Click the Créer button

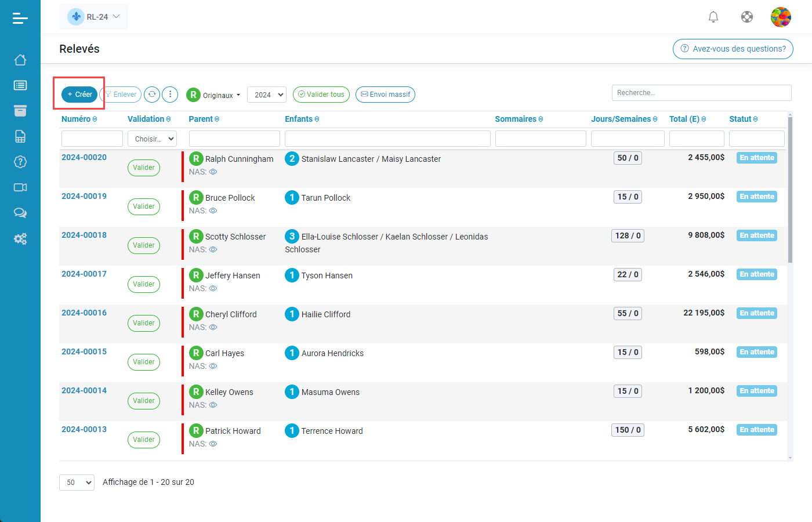pos(79,95)
